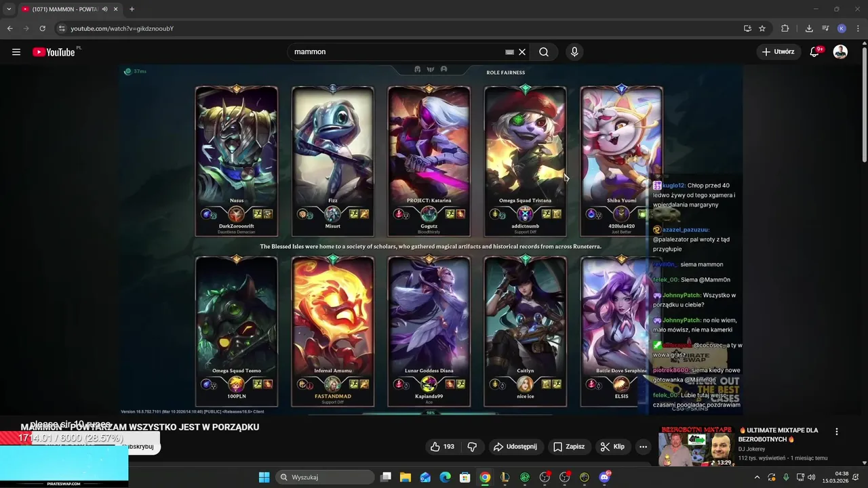This screenshot has width=868, height=488.
Task: Open the on-screen keyboard icon in search
Action: click(x=509, y=52)
